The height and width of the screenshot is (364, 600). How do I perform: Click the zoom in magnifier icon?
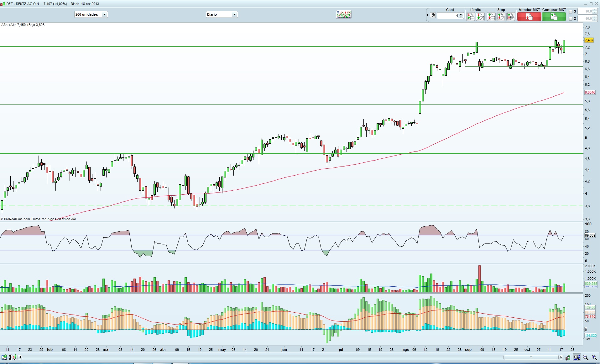coord(594,357)
